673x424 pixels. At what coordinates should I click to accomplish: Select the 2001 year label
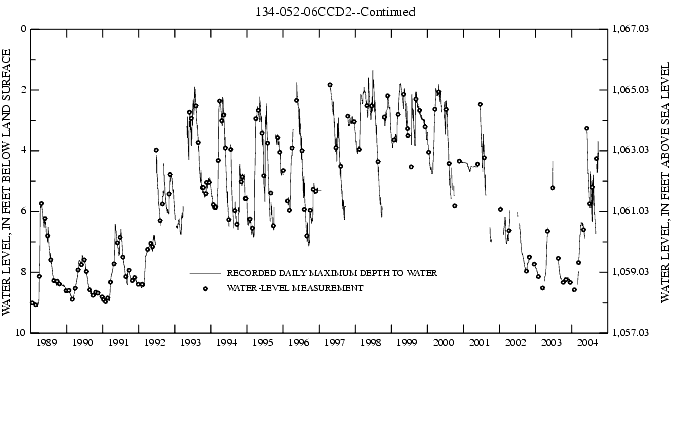coord(479,342)
